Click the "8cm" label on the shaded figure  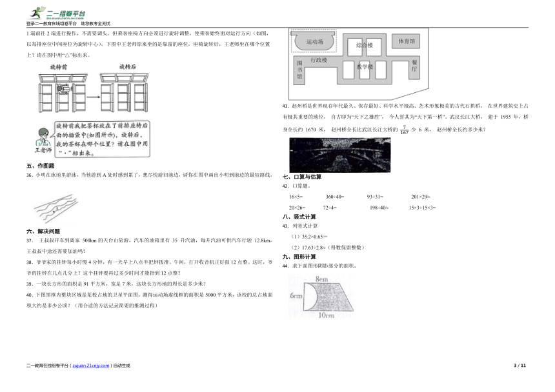[x=322, y=279]
